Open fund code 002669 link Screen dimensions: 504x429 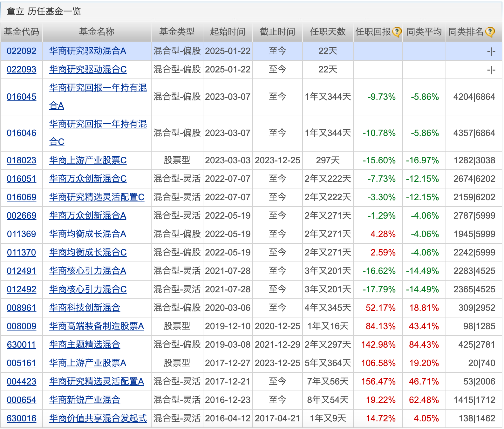pyautogui.click(x=21, y=215)
